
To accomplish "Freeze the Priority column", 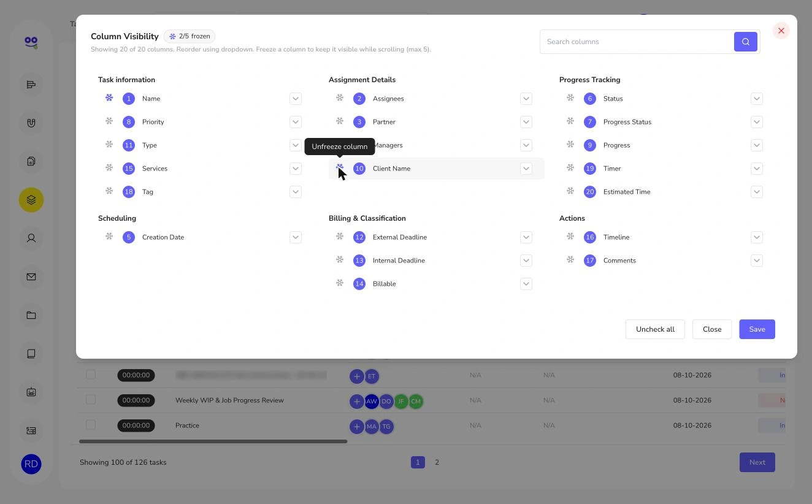I will click(109, 121).
